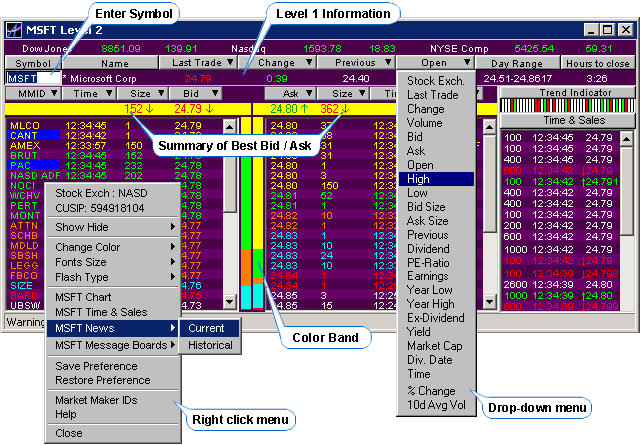Open MSFT Chart from context menu
Screen dimensions: 640x445
click(83, 297)
